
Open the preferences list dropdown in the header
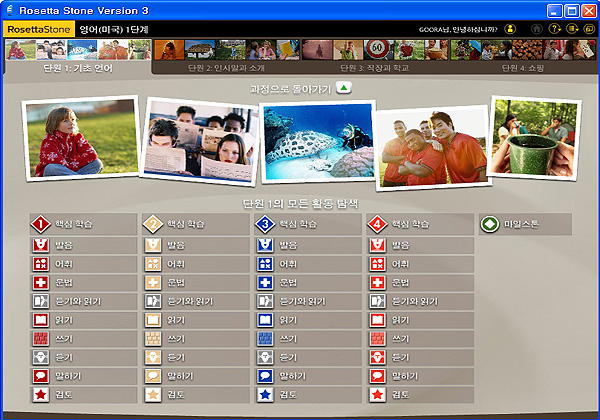click(572, 29)
